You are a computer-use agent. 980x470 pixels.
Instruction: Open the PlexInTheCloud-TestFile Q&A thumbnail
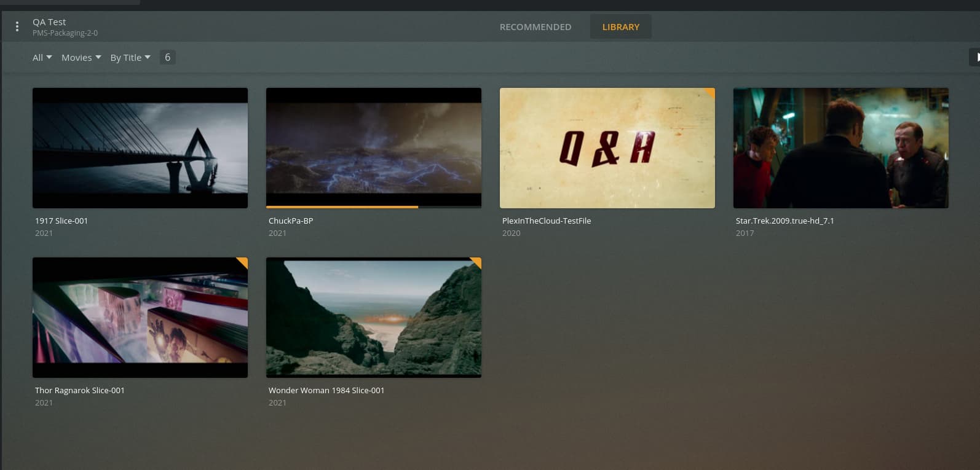(607, 148)
